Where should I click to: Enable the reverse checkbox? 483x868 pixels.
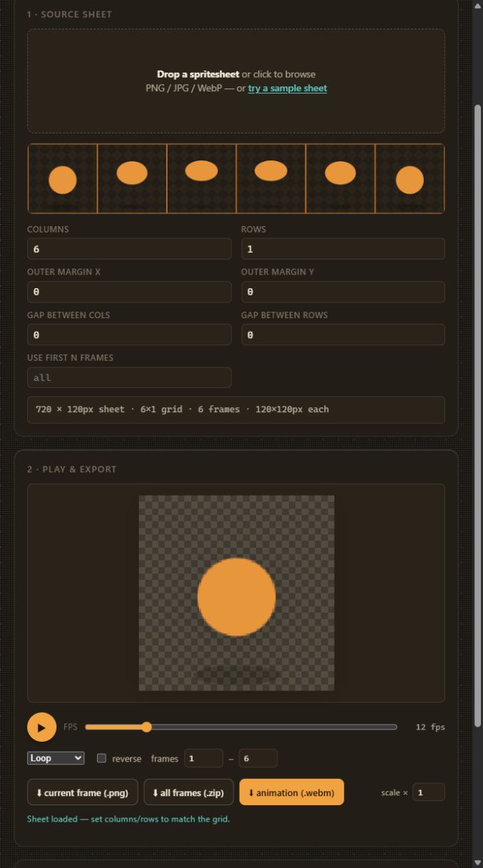[x=101, y=758]
